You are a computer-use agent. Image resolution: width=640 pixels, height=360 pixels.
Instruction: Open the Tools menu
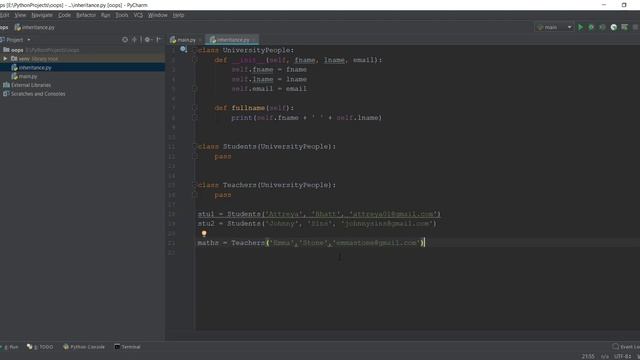tap(122, 15)
